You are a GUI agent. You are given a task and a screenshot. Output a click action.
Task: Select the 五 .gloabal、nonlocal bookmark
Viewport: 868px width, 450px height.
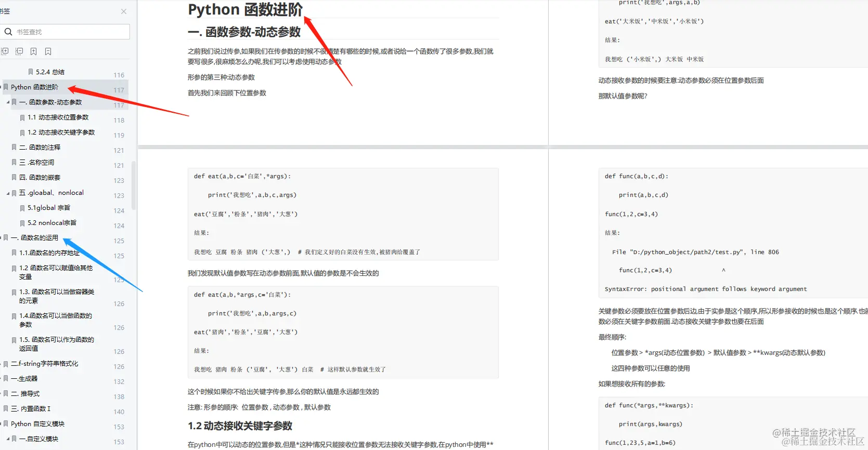[x=51, y=193]
